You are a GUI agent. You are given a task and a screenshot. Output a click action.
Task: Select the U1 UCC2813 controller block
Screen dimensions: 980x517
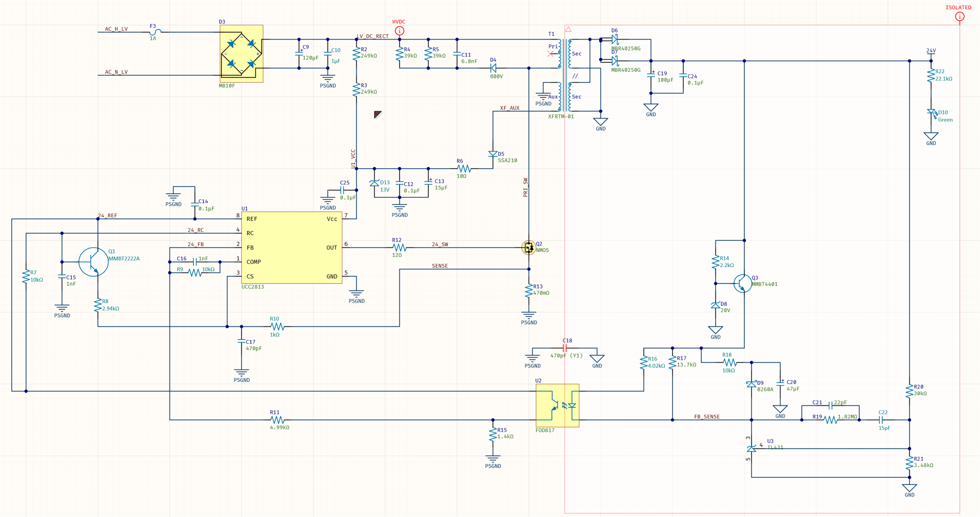click(x=292, y=247)
